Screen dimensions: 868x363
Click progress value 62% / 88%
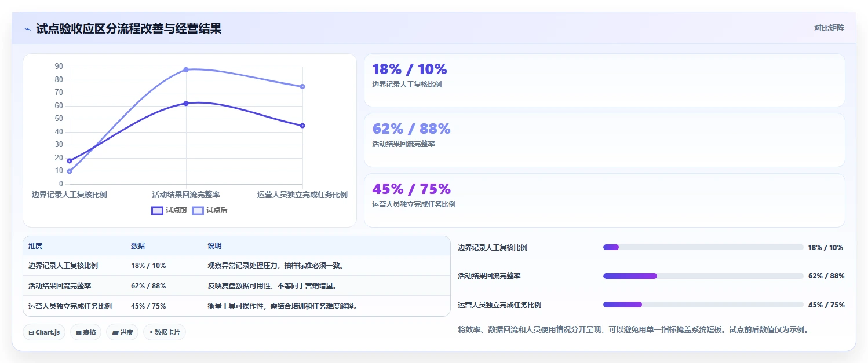(826, 276)
